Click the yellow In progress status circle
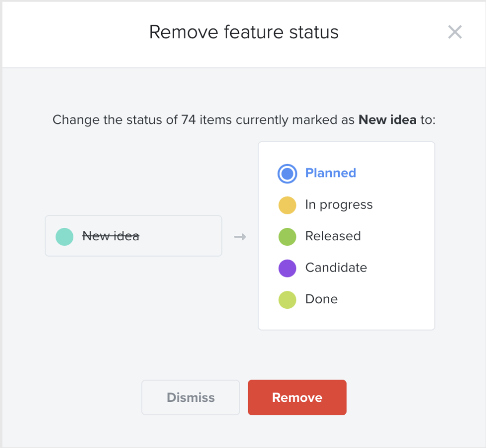This screenshot has width=486, height=448. click(287, 205)
